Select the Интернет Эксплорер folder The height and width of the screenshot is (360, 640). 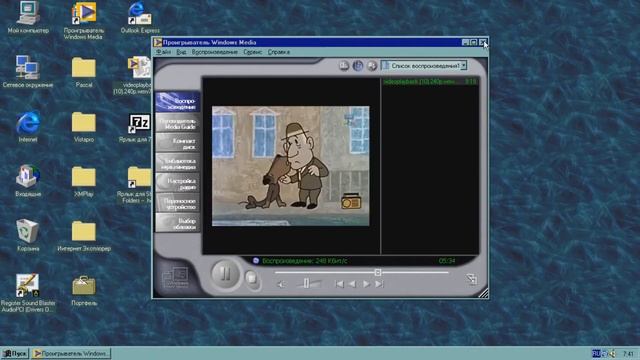(x=84, y=236)
